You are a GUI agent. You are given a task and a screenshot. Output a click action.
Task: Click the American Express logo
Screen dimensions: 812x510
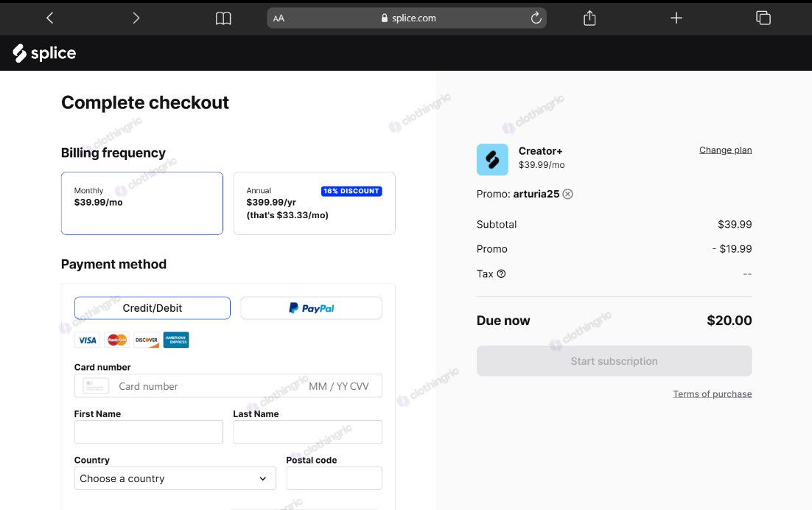tap(176, 340)
